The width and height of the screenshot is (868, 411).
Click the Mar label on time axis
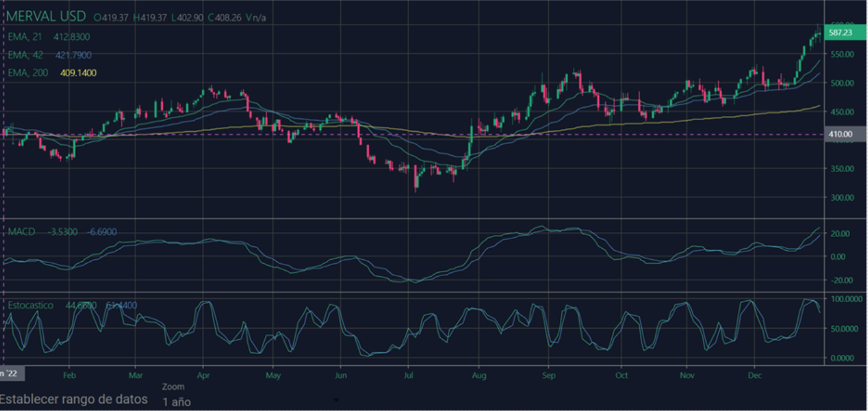pos(135,375)
